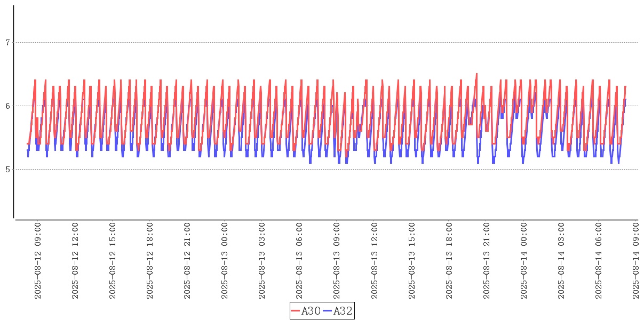Select the 2025-08-13 12:00 time label
Screen dimensions: 644x320
coord(375,261)
